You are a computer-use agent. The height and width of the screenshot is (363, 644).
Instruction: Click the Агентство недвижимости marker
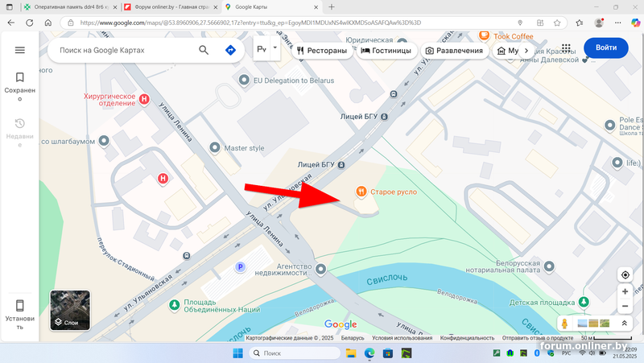coord(320,269)
